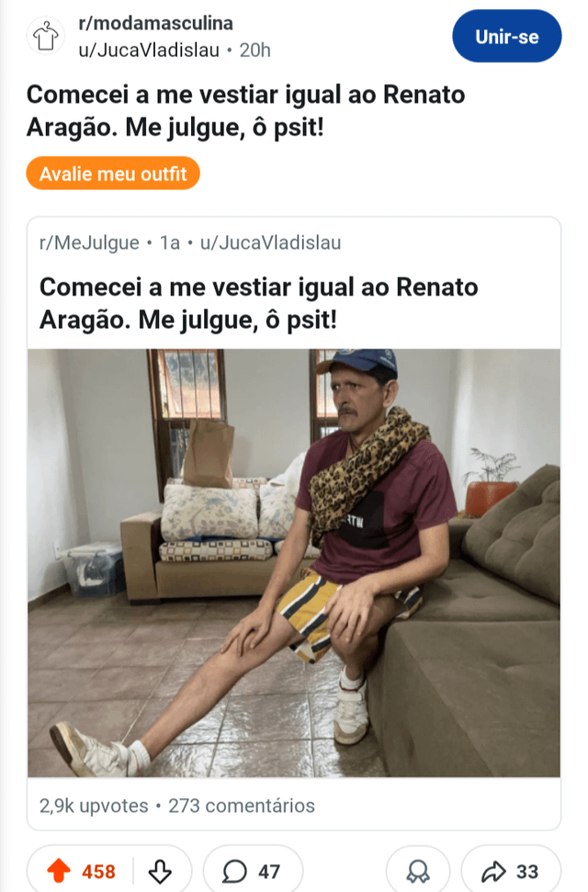Tap the share count 33
The height and width of the screenshot is (892, 588).
tap(527, 871)
